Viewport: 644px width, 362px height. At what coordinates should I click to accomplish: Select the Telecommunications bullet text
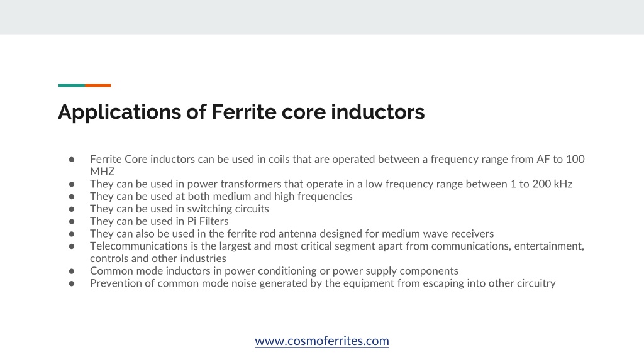[337, 252]
